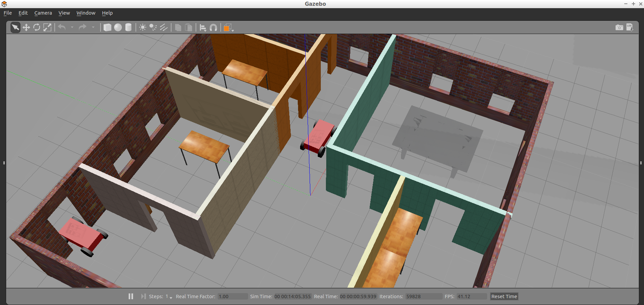Add a directional light

164,28
